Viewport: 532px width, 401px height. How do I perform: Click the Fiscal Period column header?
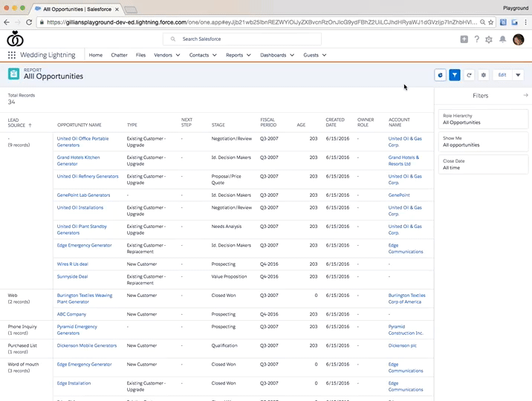click(x=268, y=123)
